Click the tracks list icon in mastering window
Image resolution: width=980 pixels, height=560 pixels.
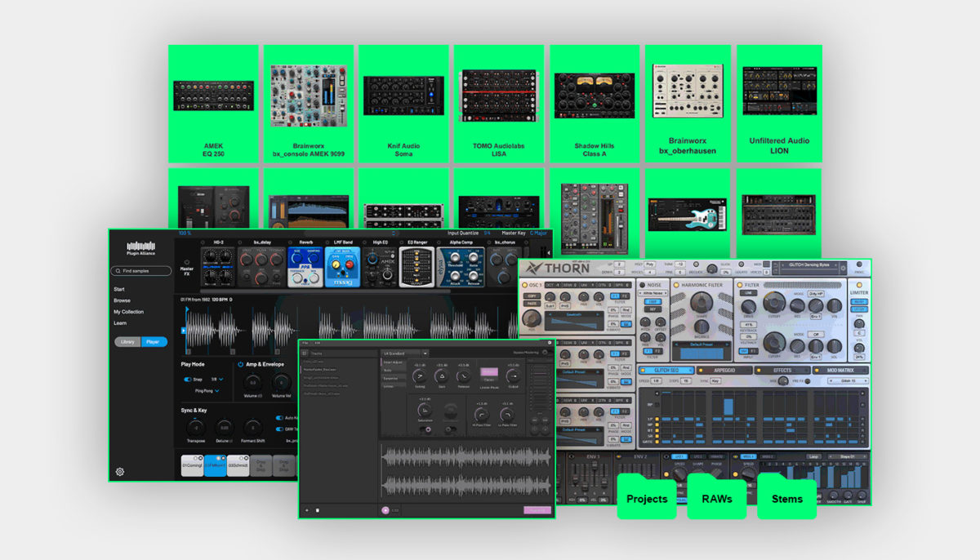305,353
